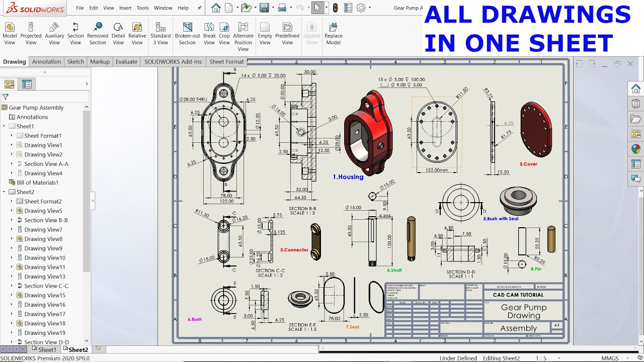Open File Explorer in task pane

point(636,119)
